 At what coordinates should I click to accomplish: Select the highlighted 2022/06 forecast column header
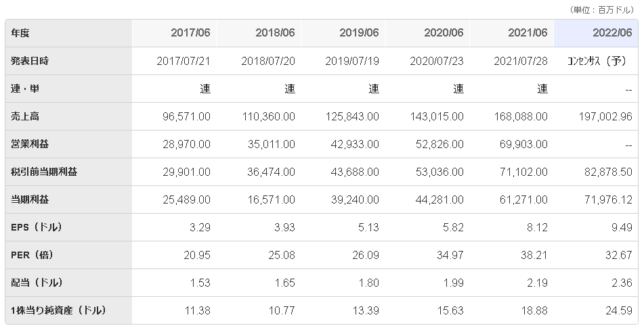[613, 33]
